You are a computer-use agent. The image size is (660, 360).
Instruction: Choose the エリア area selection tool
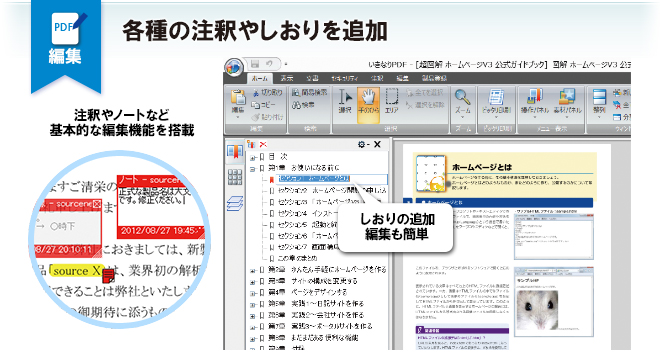click(391, 102)
